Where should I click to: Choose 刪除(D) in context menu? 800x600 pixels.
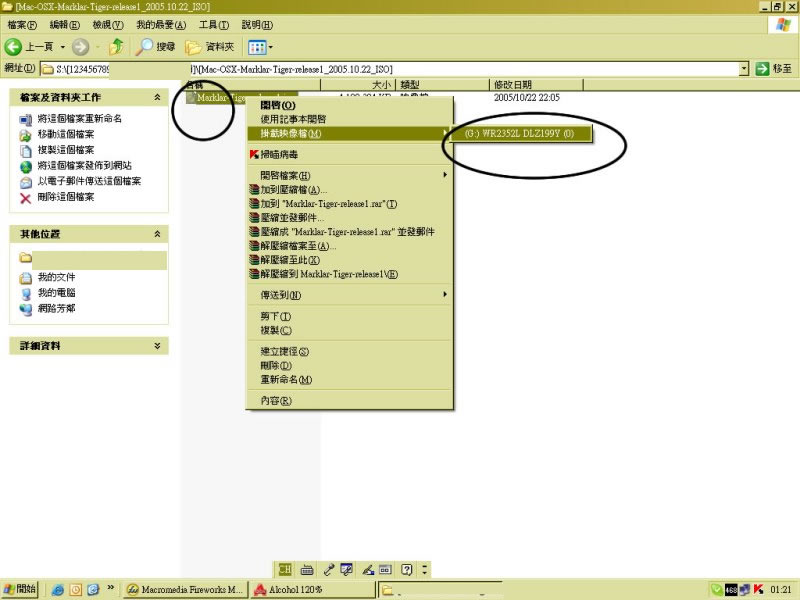pos(349,365)
